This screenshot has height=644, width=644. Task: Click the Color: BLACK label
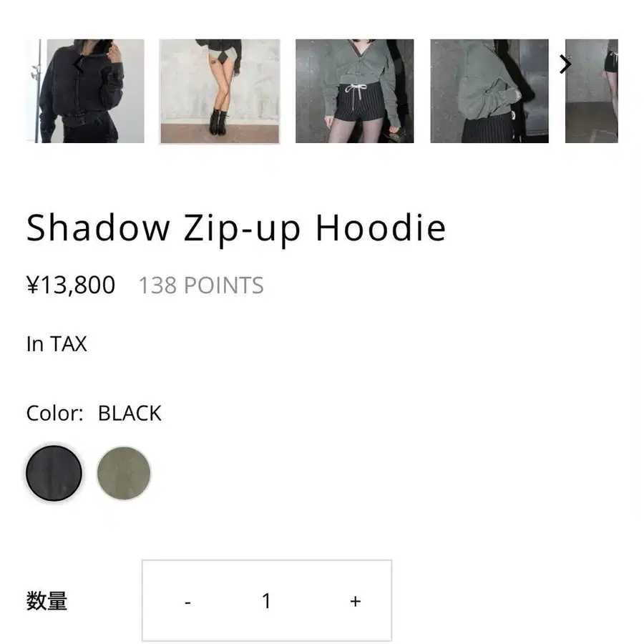pyautogui.click(x=94, y=413)
